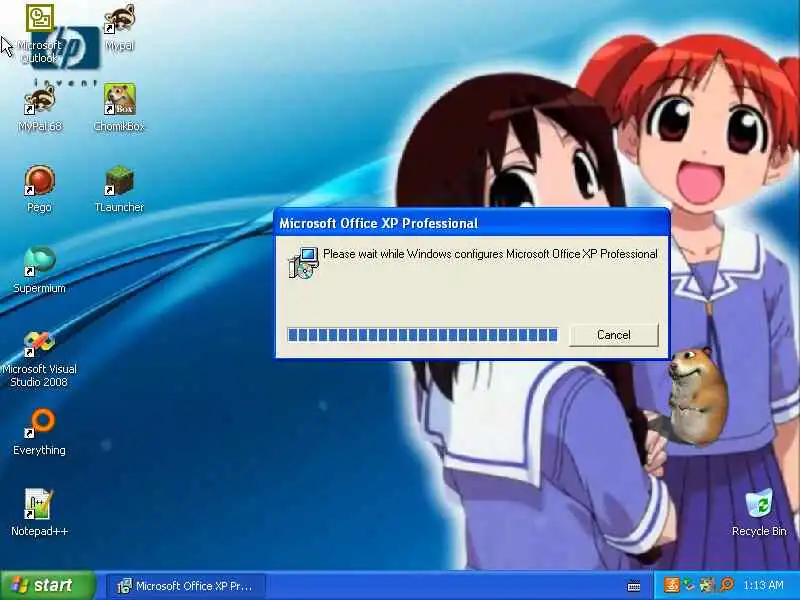Click the Microsoft Office XP Professional title bar
The height and width of the screenshot is (600, 800).
472,223
